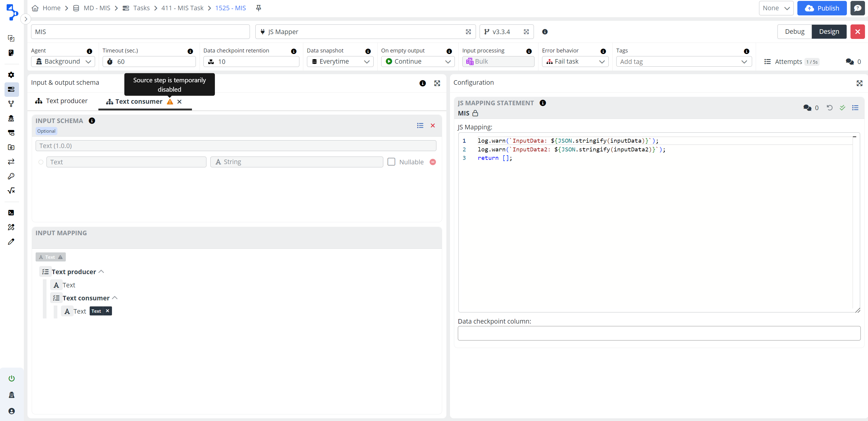Collapse the Text producer tree node

[x=101, y=271]
